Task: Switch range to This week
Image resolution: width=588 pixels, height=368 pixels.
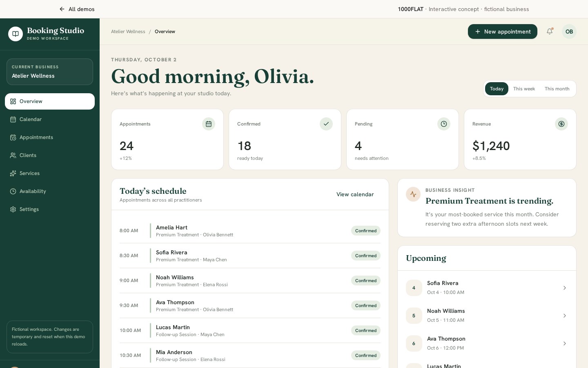Action: [x=524, y=89]
